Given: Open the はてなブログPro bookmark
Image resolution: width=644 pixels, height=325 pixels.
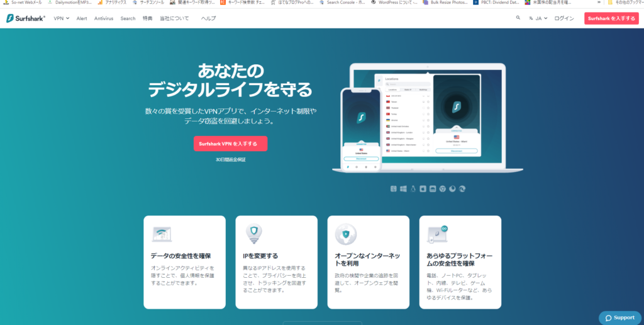Looking at the screenshot, I should pos(292,3).
